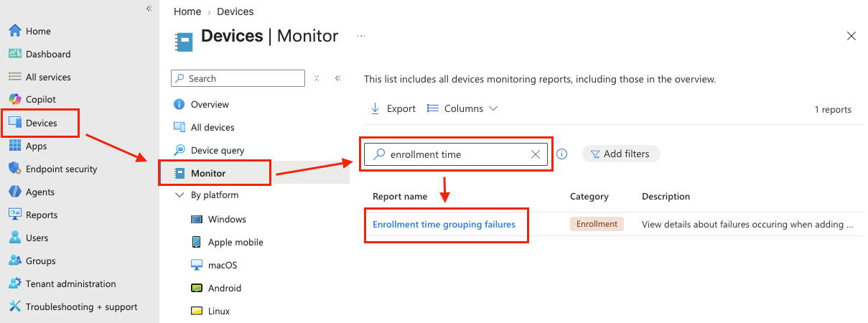Clear the enrollment time search text
Screen dimensions: 868x323
[535, 154]
